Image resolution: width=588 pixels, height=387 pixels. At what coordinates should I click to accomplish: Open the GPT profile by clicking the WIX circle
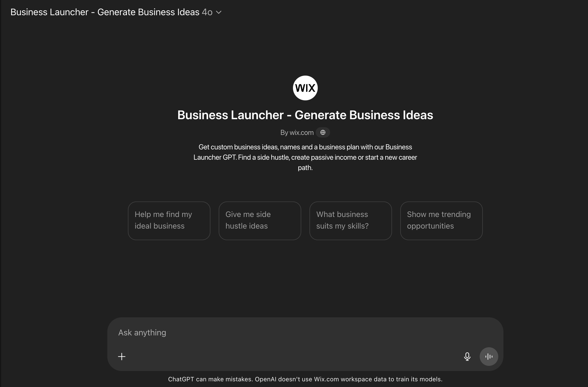click(305, 88)
